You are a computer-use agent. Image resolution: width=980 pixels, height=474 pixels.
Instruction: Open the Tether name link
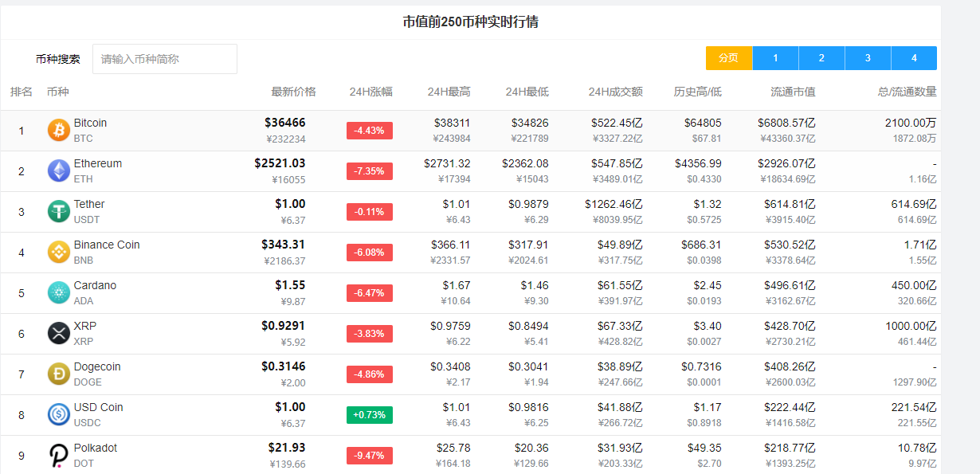[x=89, y=204]
